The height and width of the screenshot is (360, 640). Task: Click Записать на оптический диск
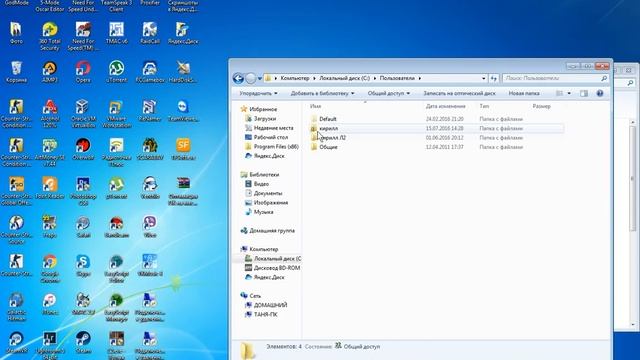459,93
